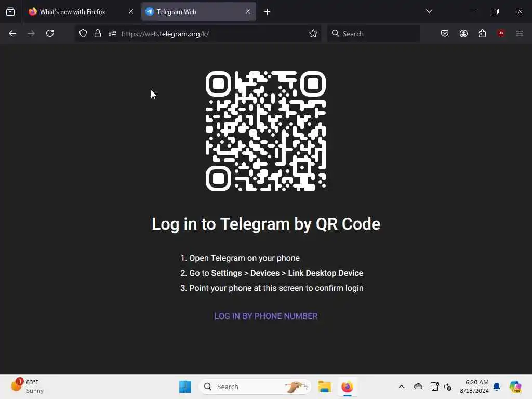Restore down the Firefox window
This screenshot has width=532, height=399.
496,11
